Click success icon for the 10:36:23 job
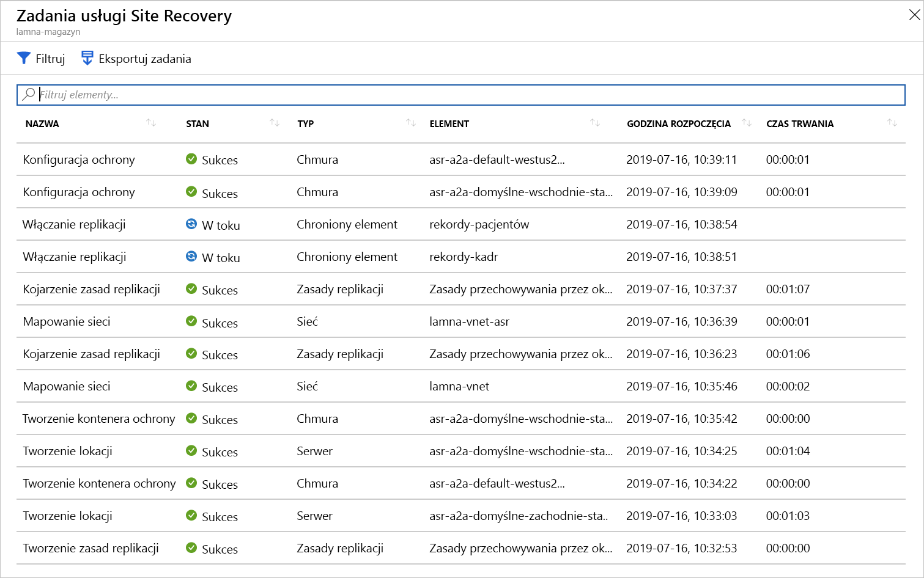Image resolution: width=924 pixels, height=578 pixels. 191,353
